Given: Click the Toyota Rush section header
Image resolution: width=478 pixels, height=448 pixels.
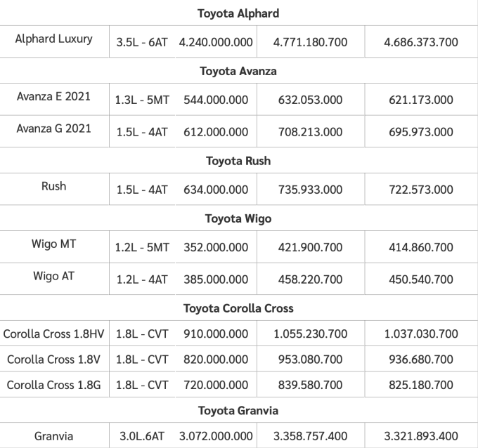Looking at the screenshot, I should [238, 161].
